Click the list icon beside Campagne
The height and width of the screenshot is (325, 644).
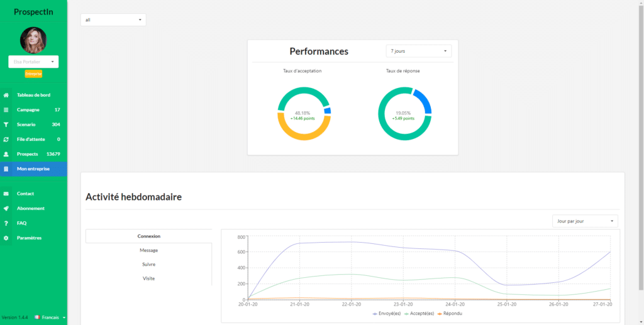6,110
